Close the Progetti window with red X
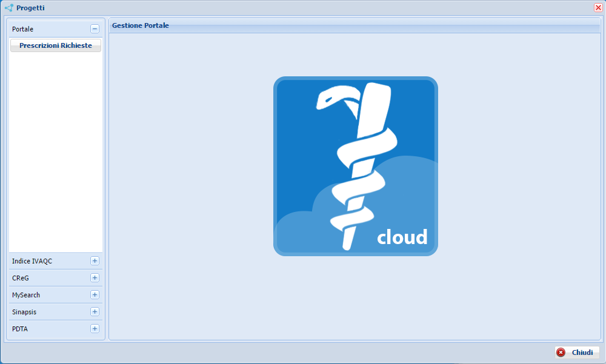The image size is (606, 364). click(598, 8)
